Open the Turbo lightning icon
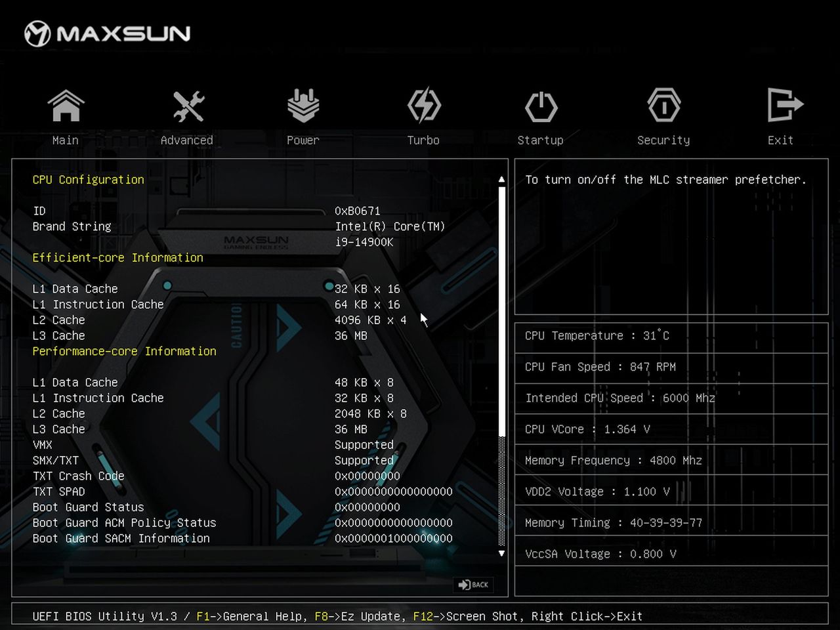The height and width of the screenshot is (630, 840). pyautogui.click(x=424, y=106)
